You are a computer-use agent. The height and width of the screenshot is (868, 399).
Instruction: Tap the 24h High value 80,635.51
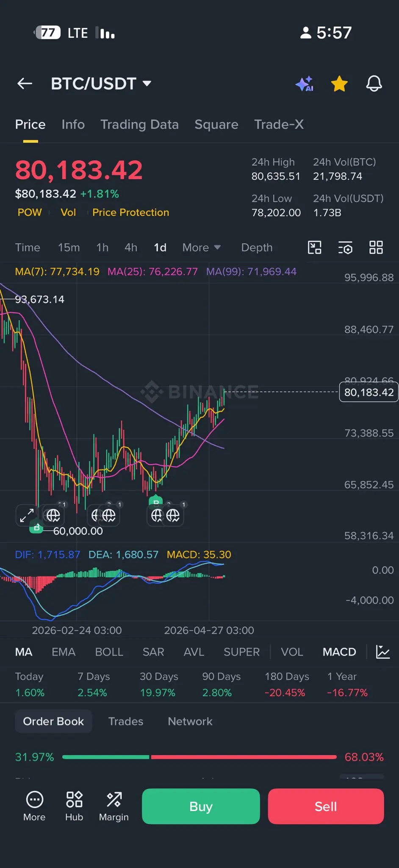pos(276,176)
